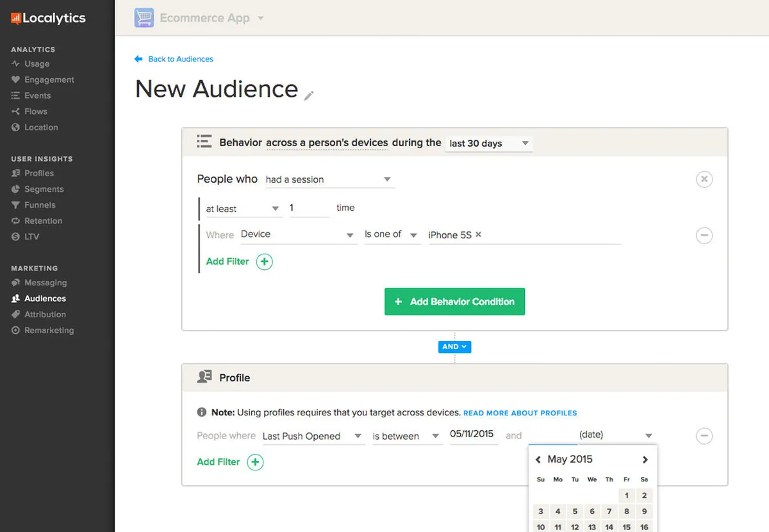The image size is (769, 532).
Task: Click Add Filter plus icon in Behavior panel
Action: click(265, 262)
